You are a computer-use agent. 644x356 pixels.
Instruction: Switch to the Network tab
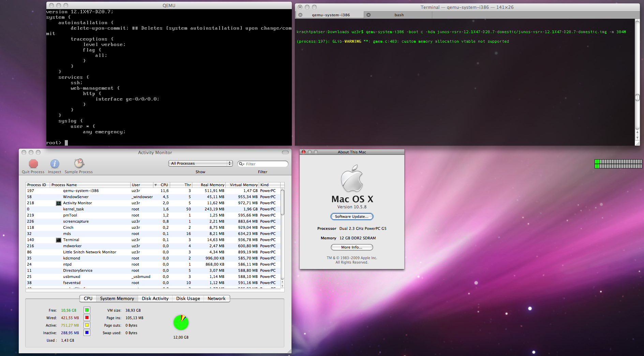point(216,298)
